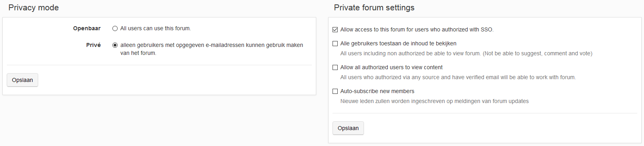Viewport: 644px width, 146px height.
Task: Click Opslaan in the Privacy mode panel
Action: (x=22, y=80)
